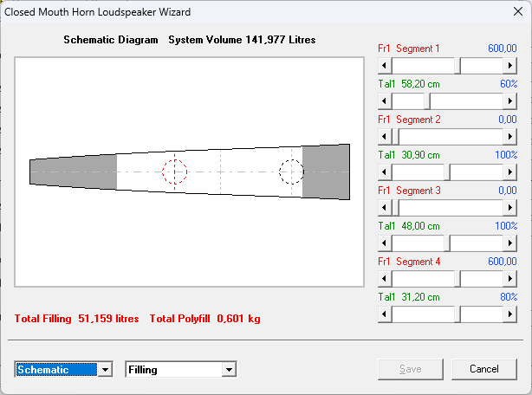Click the Tal1 31,20 cm label
532x395 pixels.
(409, 297)
